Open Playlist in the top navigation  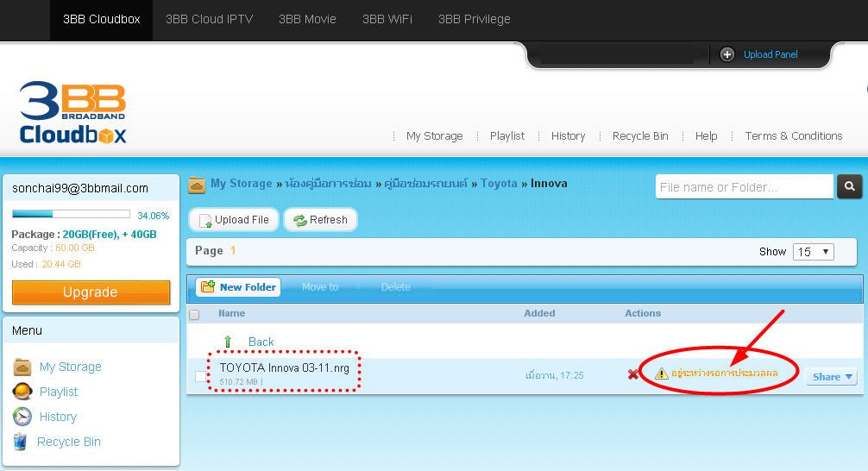(507, 135)
